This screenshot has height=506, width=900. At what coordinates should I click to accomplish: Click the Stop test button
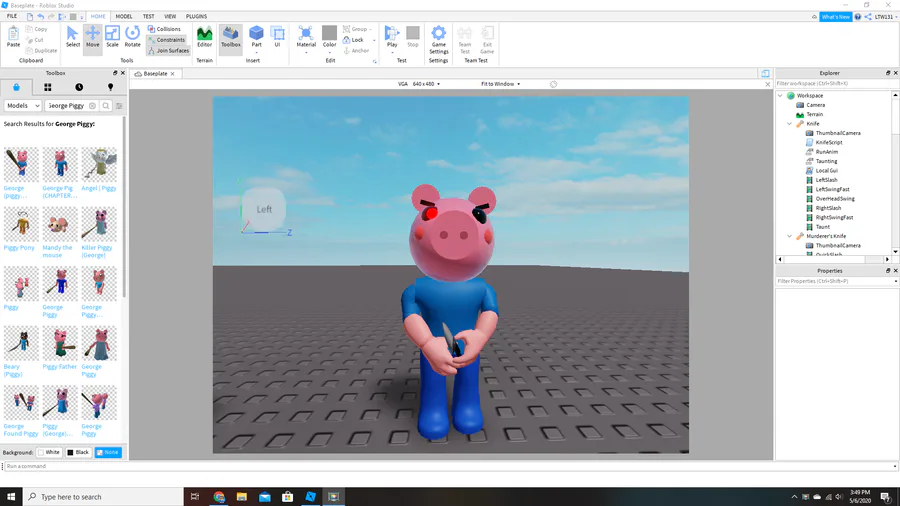[x=413, y=37]
